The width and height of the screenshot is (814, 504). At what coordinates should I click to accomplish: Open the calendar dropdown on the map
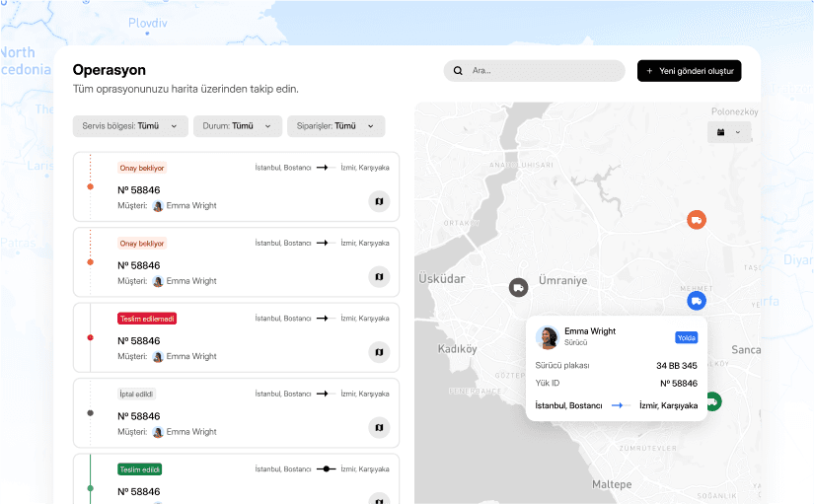click(x=728, y=131)
